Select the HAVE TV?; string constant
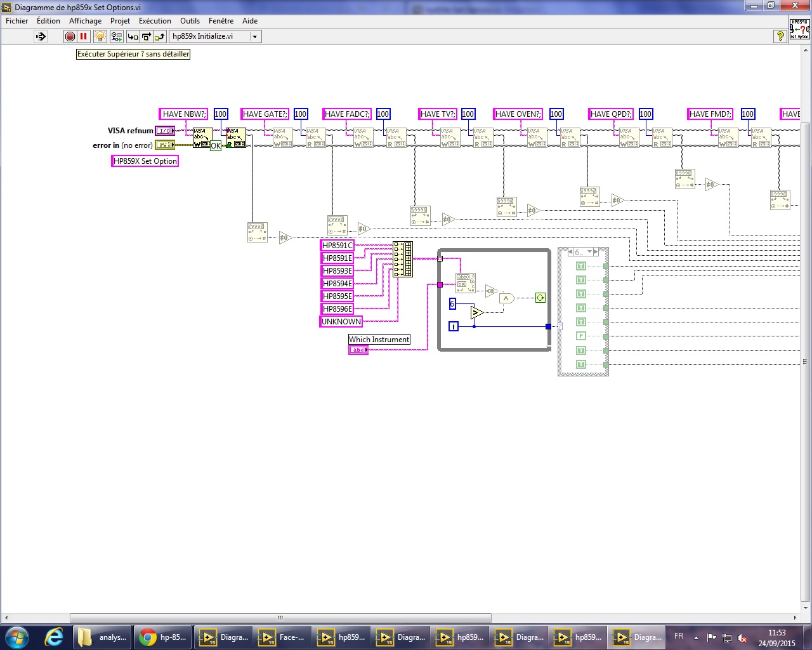Viewport: 812px width, 650px height. pos(438,114)
